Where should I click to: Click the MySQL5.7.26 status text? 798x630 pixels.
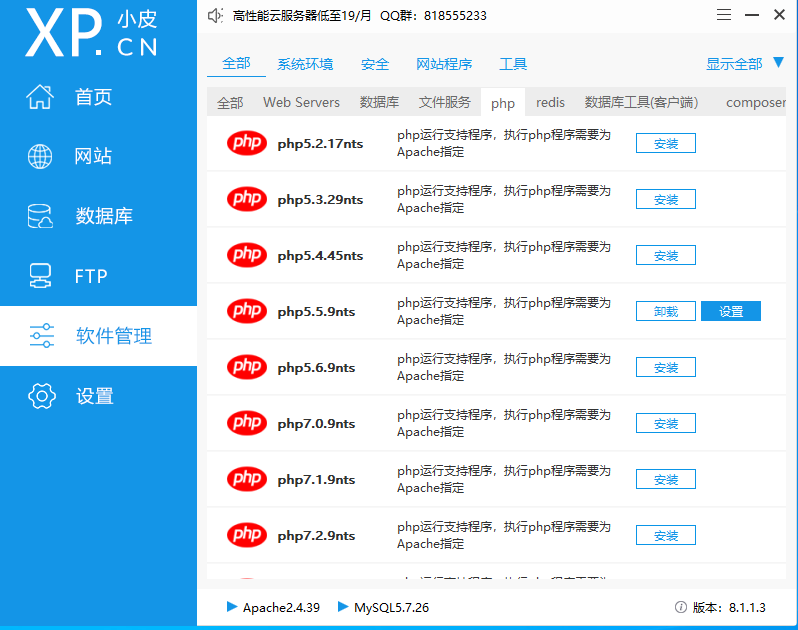point(391,608)
